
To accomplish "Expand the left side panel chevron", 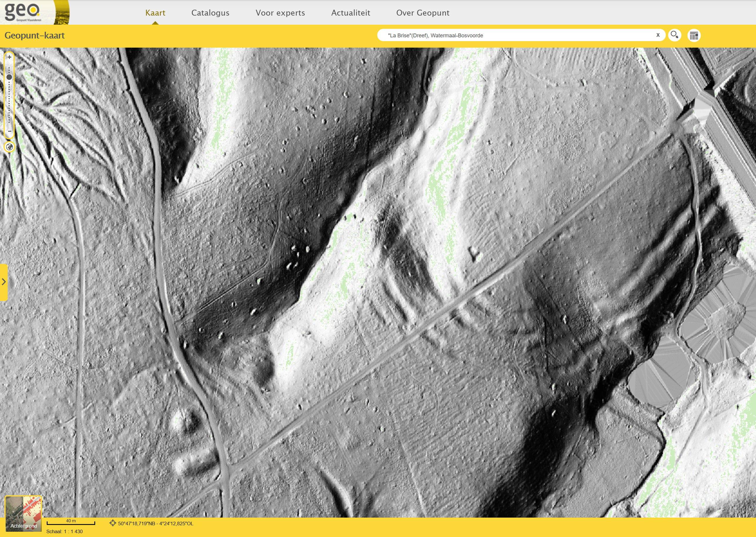I will [4, 282].
